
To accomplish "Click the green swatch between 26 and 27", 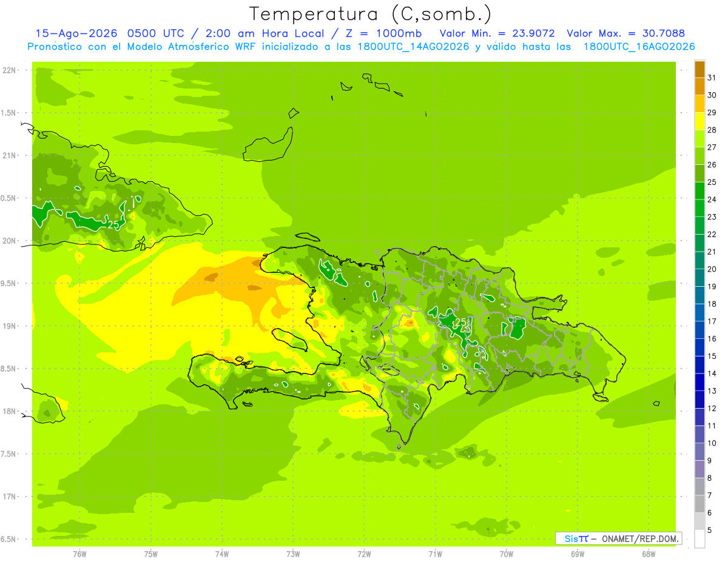I will (699, 156).
